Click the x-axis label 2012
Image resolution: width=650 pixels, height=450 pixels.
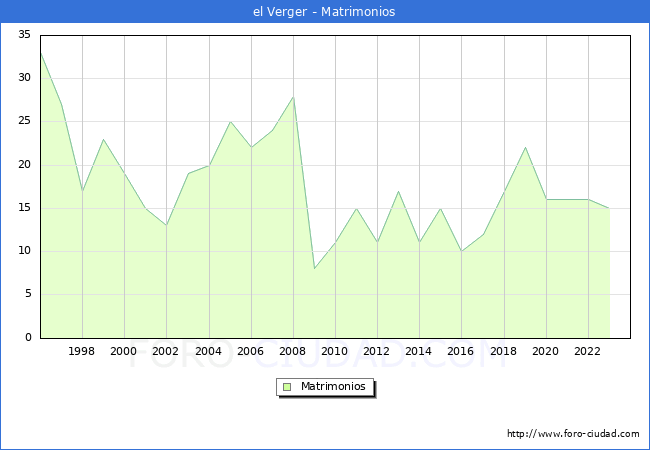pyautogui.click(x=376, y=351)
